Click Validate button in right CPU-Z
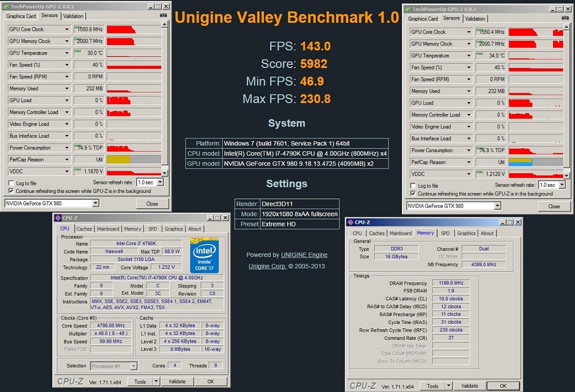 (470, 386)
